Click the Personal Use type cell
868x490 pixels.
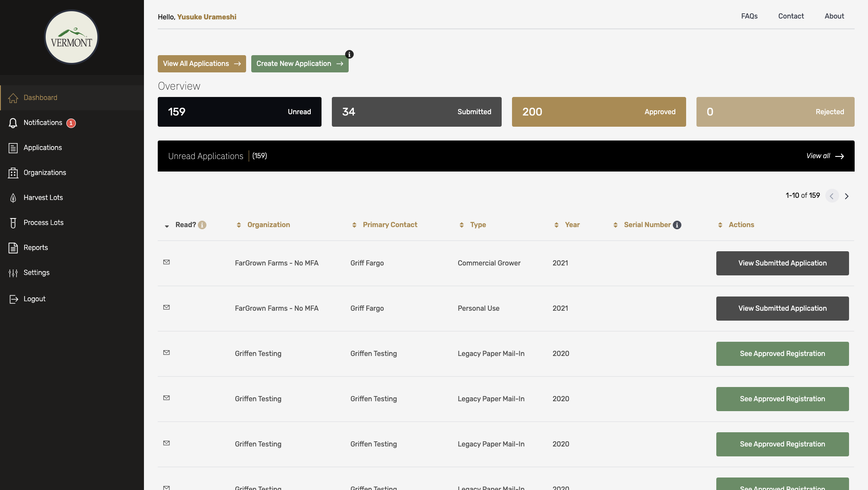tap(478, 309)
